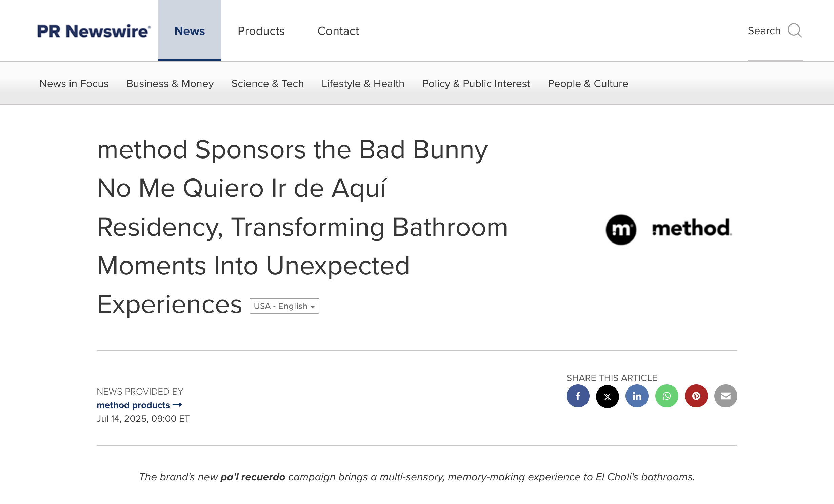The image size is (834, 504).
Task: Select the Business & Money category
Action: pyautogui.click(x=170, y=83)
